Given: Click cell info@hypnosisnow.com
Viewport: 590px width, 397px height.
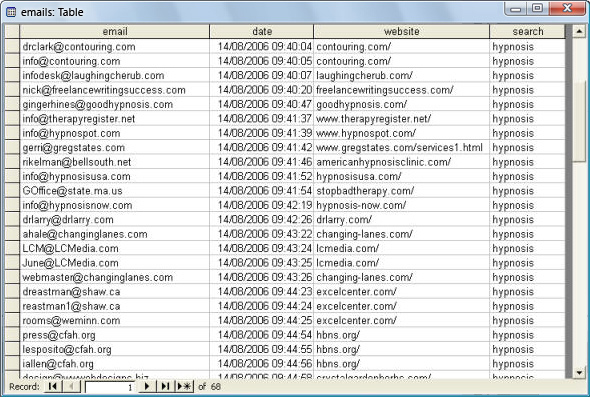Looking at the screenshot, I should tap(114, 205).
